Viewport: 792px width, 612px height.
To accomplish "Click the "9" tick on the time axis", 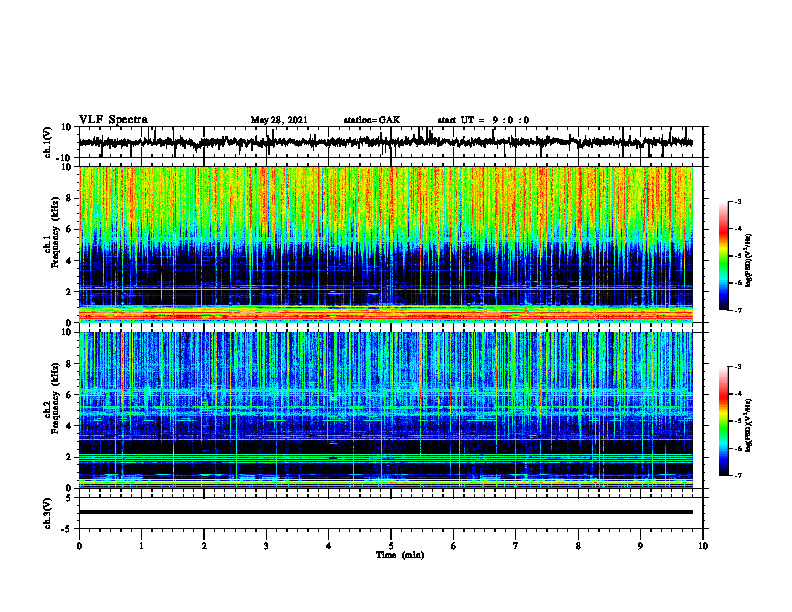I will [640, 546].
